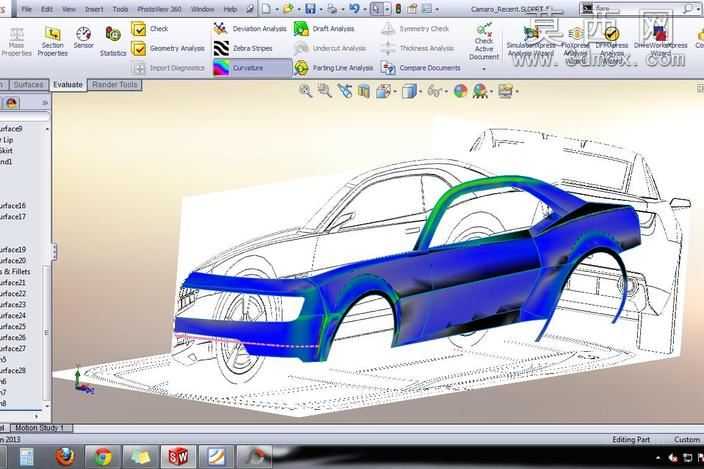Open Firefox from the taskbar
Screen dimensions: 704x469
point(65,457)
